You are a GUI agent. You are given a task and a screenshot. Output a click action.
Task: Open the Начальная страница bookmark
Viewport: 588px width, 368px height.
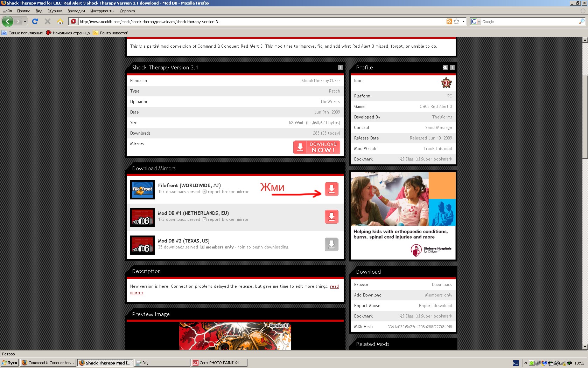click(68, 33)
